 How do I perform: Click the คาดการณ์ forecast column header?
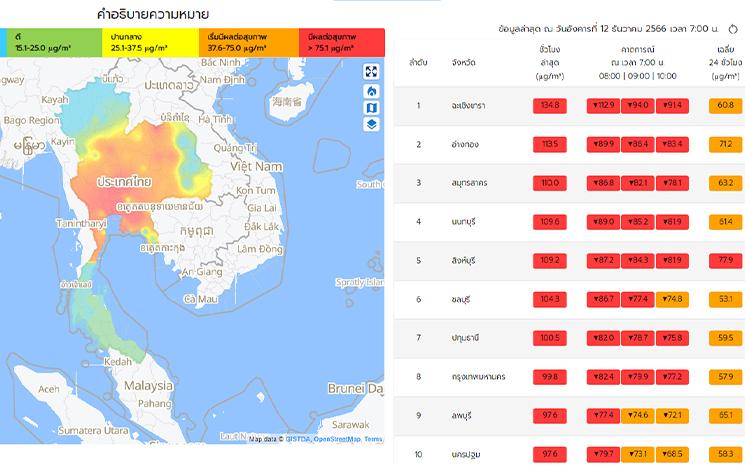click(638, 62)
